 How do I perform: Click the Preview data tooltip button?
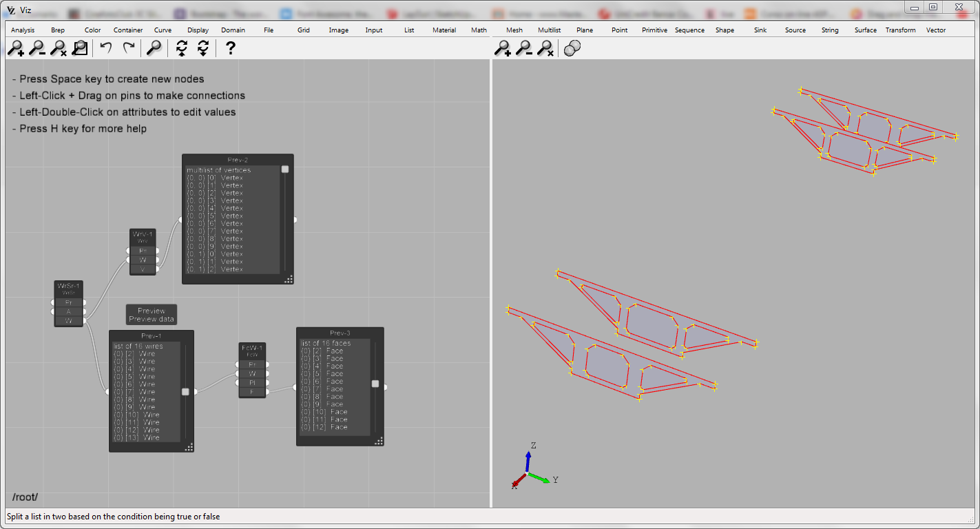(152, 315)
